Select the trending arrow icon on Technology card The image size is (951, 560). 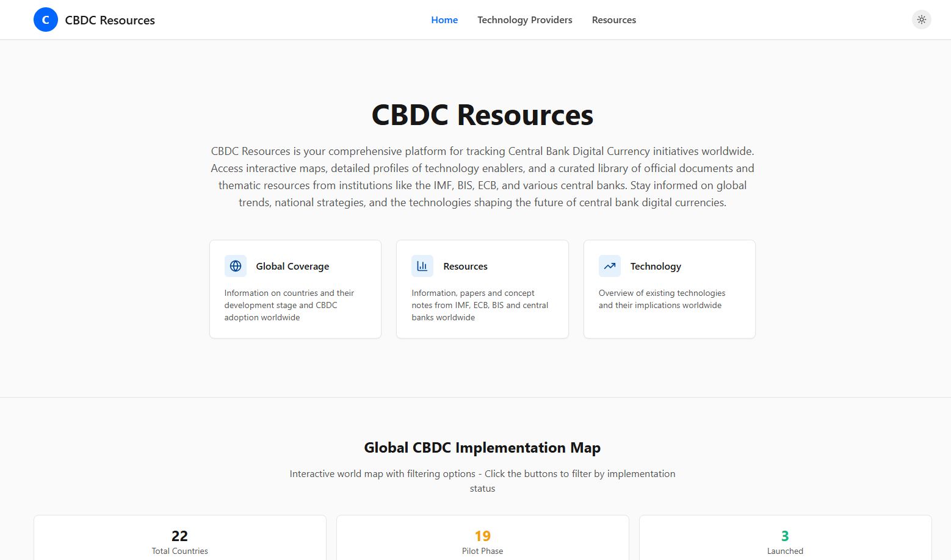tap(609, 266)
